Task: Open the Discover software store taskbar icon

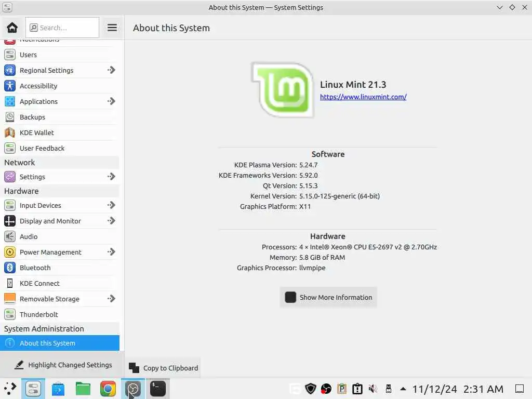Action: [x=58, y=389]
